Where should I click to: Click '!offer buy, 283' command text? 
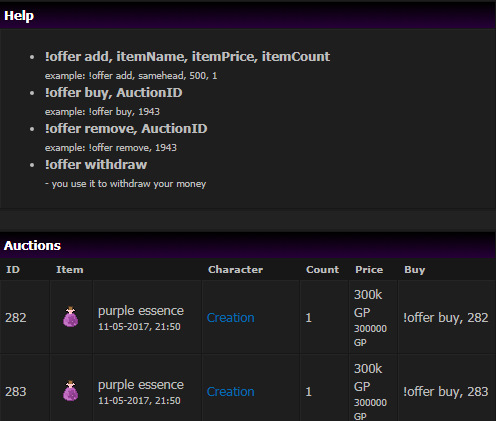(x=446, y=392)
